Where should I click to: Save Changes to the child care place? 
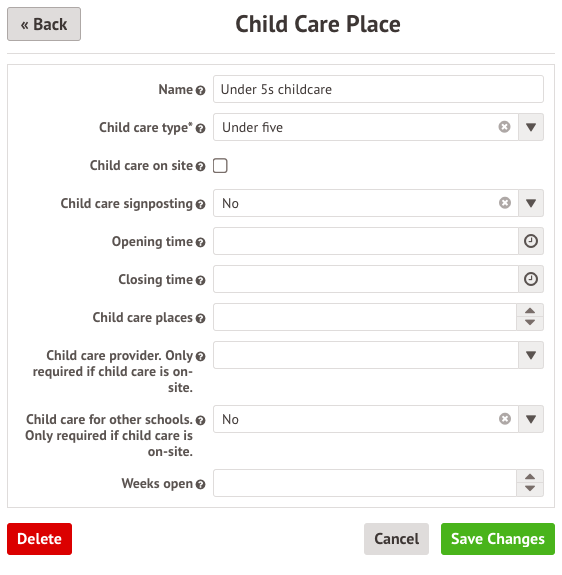tap(497, 539)
